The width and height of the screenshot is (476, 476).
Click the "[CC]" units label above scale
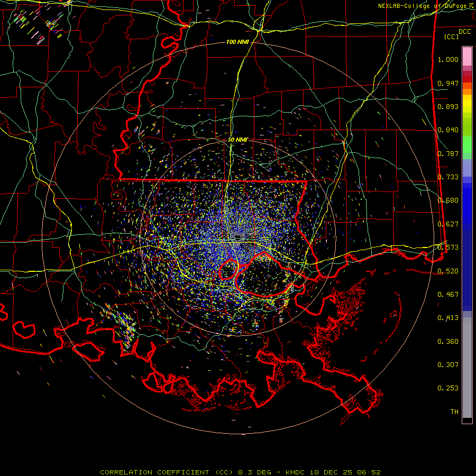click(451, 36)
